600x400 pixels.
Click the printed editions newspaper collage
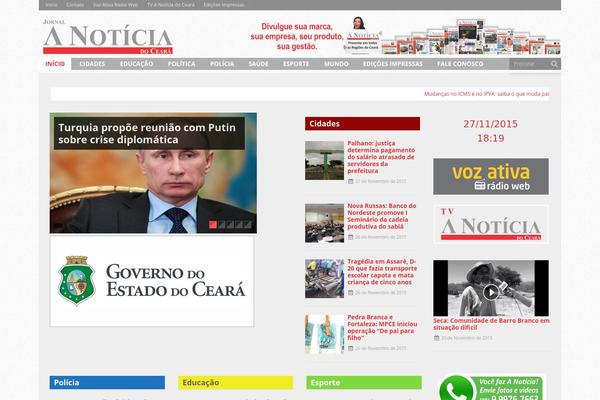coord(471,37)
